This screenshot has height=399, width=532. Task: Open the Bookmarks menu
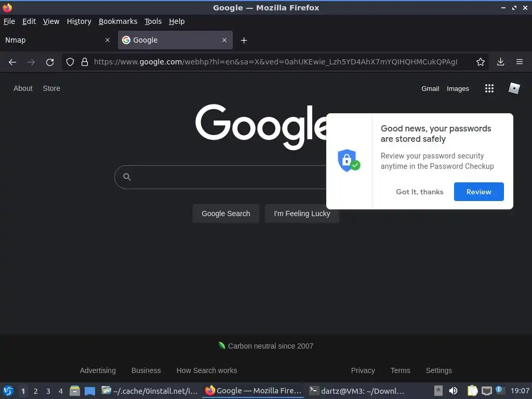(118, 21)
